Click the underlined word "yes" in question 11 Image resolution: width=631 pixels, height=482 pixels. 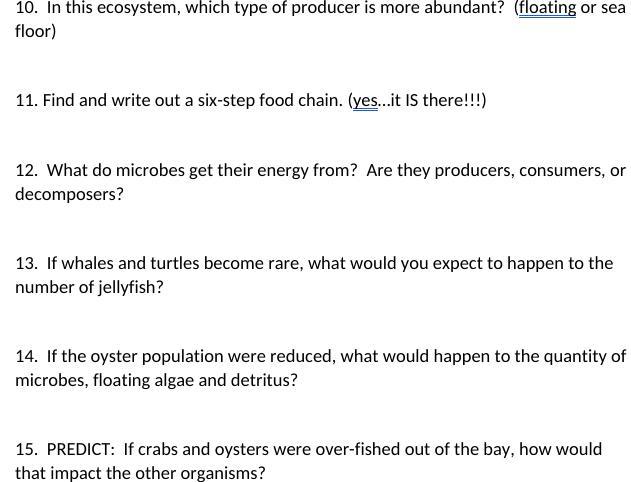pos(365,101)
